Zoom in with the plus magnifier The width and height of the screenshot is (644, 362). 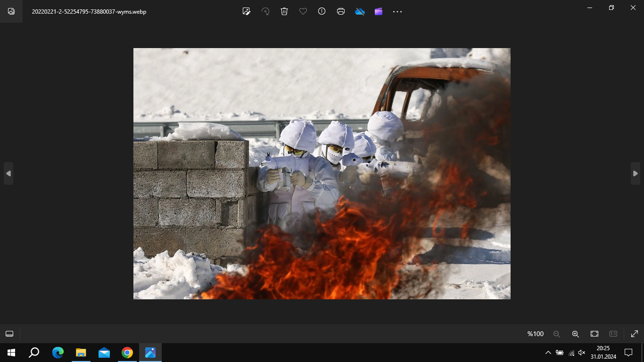575,334
